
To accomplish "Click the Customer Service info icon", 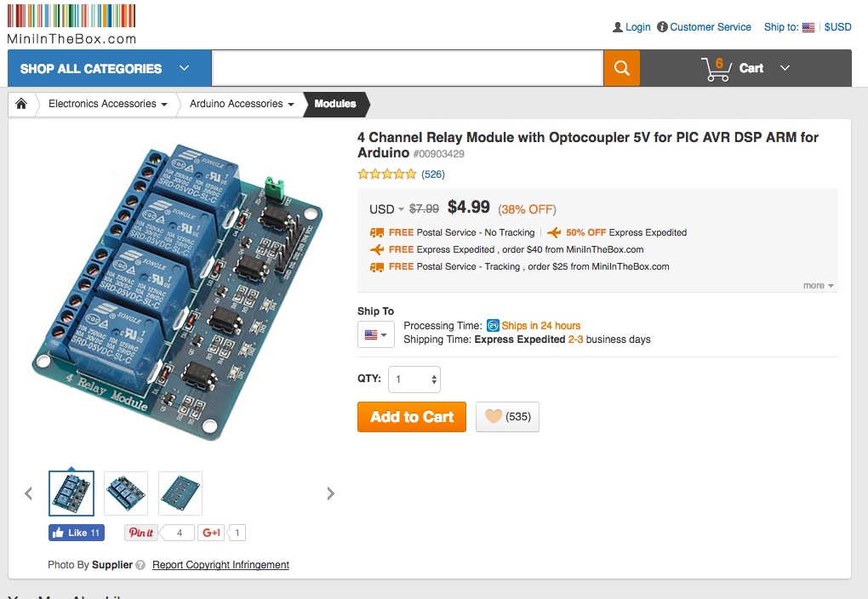I will pos(663,27).
